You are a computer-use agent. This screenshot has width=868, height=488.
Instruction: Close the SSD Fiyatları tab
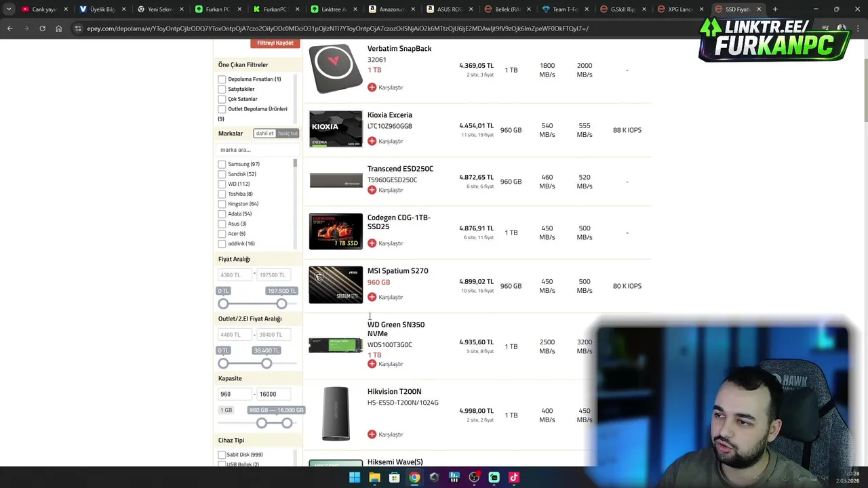[x=759, y=9]
